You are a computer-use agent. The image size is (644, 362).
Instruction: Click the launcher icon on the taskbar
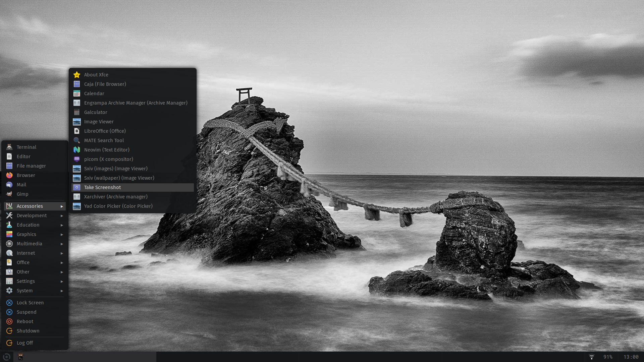coord(6,357)
